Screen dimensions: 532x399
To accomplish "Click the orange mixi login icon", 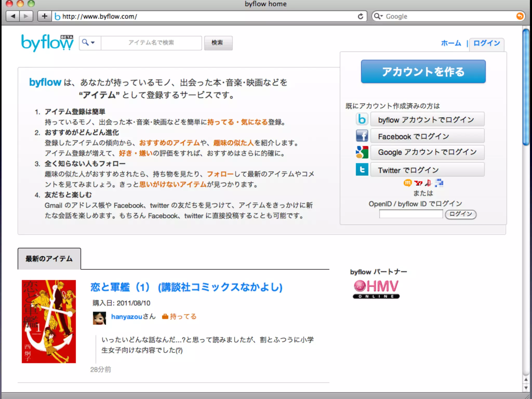I will pos(407,183).
